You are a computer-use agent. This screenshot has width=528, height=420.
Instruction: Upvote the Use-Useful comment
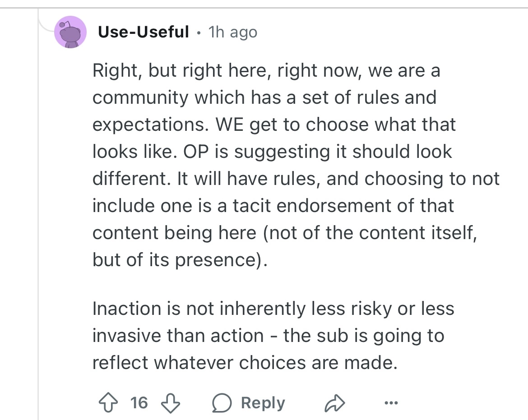pos(107,402)
